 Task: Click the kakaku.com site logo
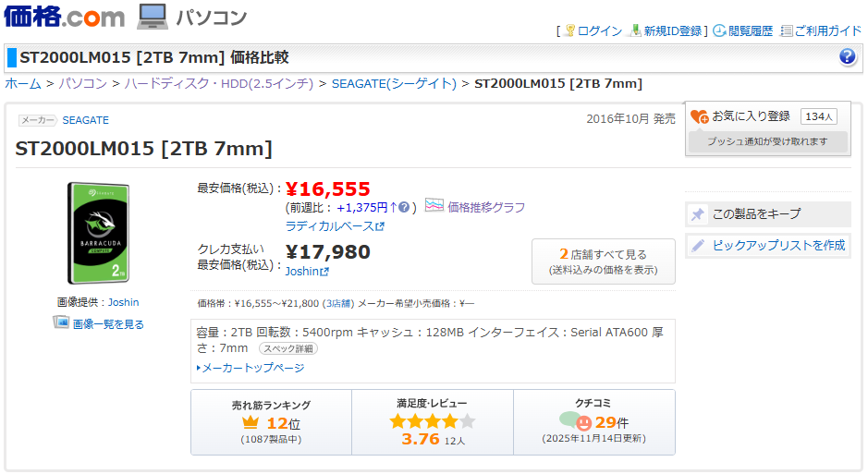(x=64, y=16)
